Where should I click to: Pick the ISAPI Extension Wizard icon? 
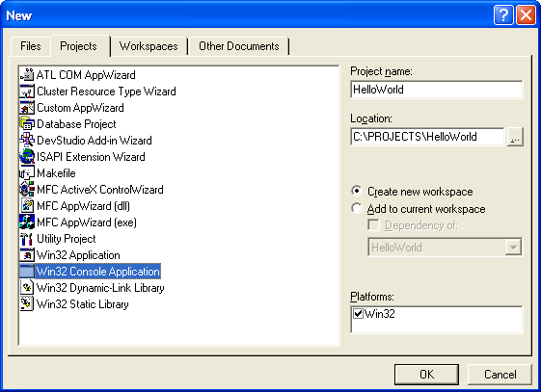[27, 157]
